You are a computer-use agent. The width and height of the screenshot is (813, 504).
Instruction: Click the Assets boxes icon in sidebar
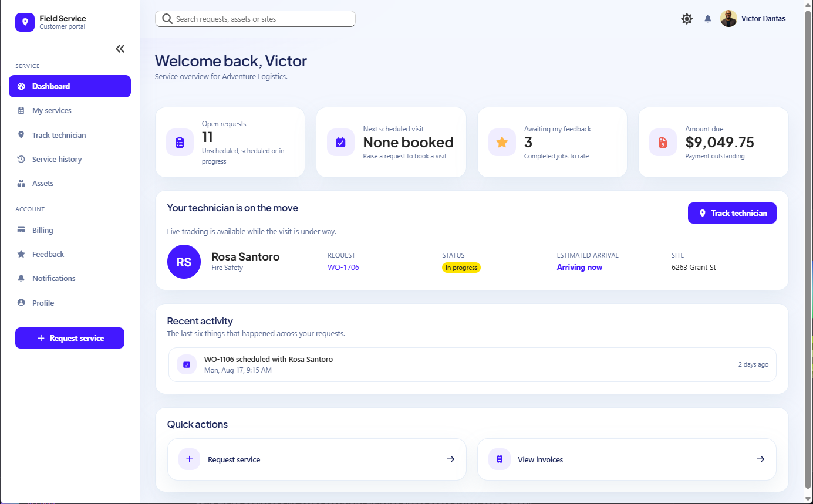tap(21, 183)
